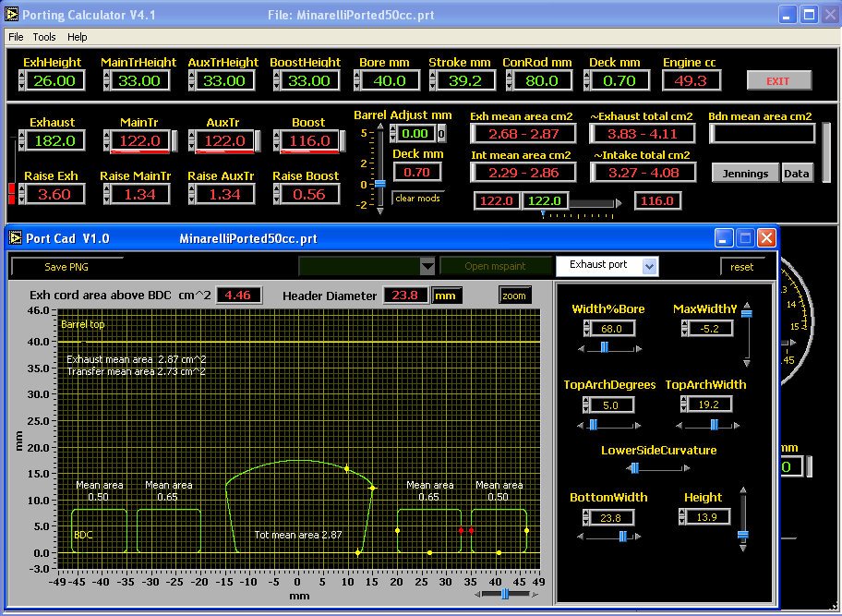842x616 pixels.
Task: Click the red point at x=33 on transfer port
Action: pos(462,531)
